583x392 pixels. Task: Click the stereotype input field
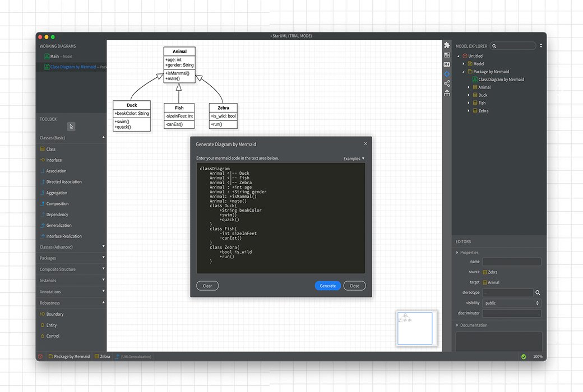tap(508, 293)
